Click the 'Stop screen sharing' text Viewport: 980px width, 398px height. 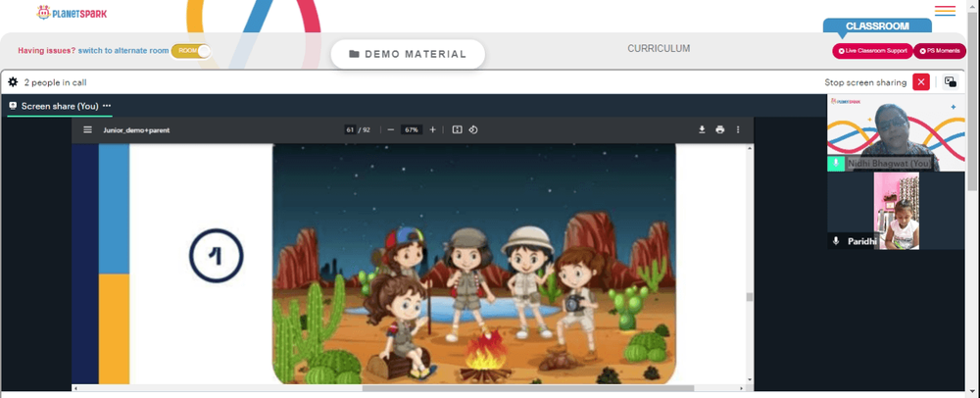pos(865,81)
